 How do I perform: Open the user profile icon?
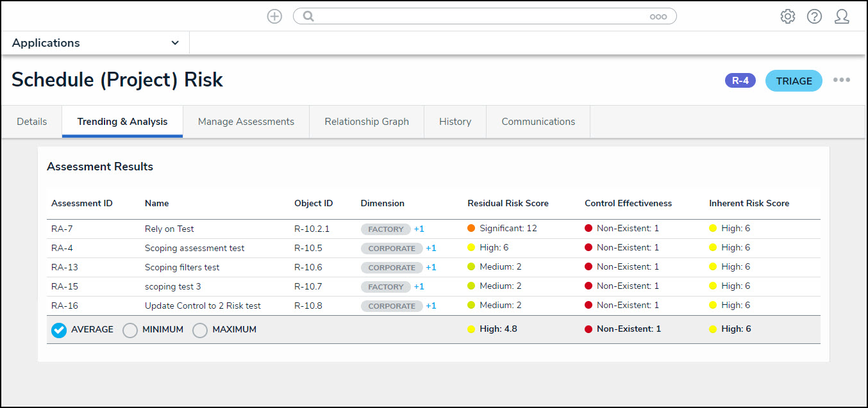[x=842, y=17]
